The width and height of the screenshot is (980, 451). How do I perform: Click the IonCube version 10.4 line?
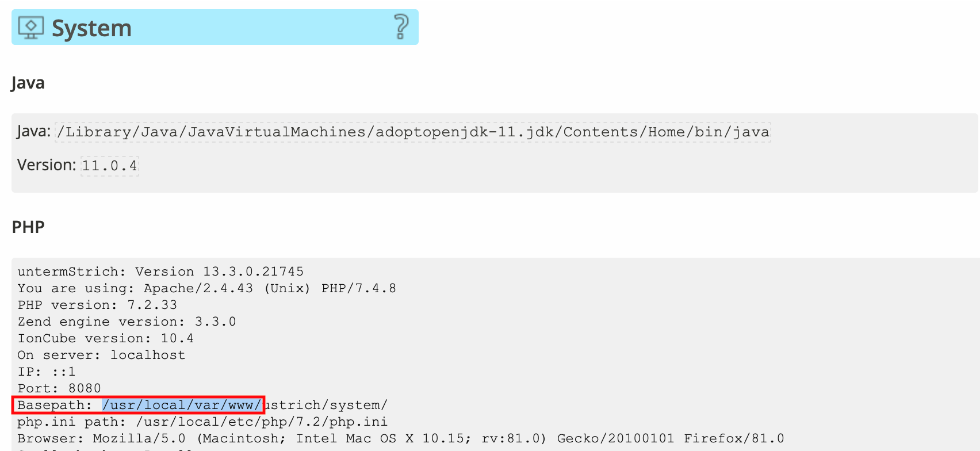tap(105, 338)
